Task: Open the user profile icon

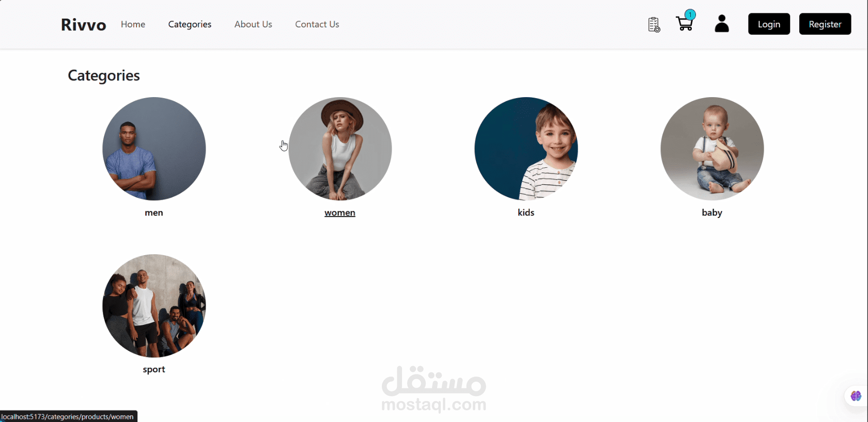Action: pyautogui.click(x=722, y=24)
